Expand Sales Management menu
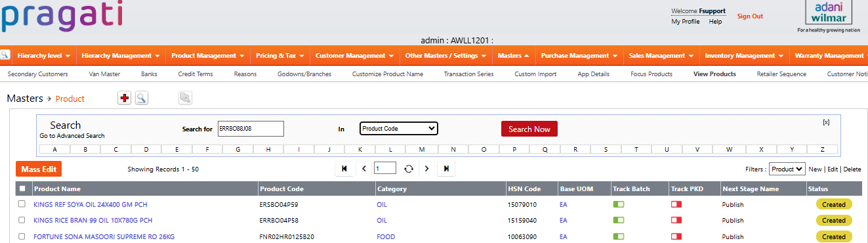The image size is (868, 243). tap(661, 56)
